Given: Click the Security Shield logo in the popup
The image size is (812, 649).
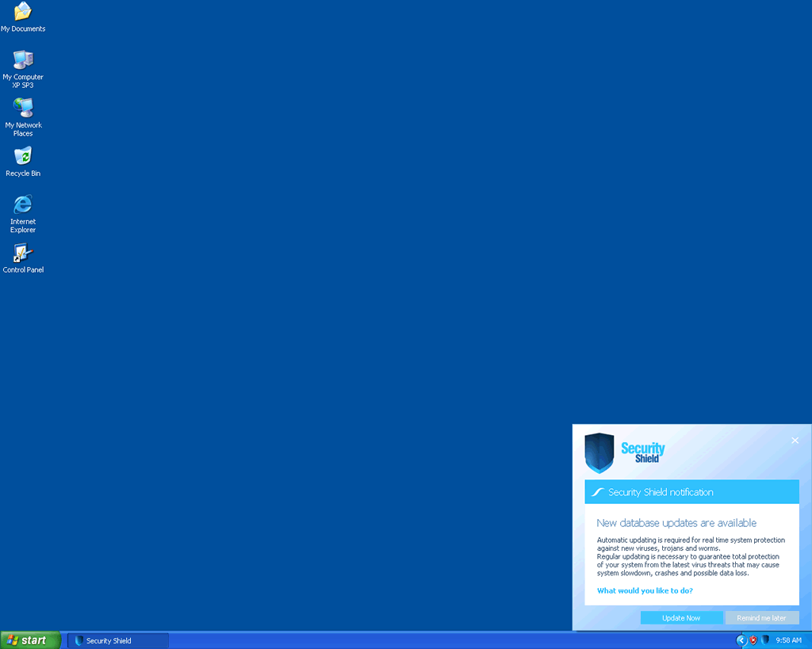Looking at the screenshot, I should click(625, 453).
